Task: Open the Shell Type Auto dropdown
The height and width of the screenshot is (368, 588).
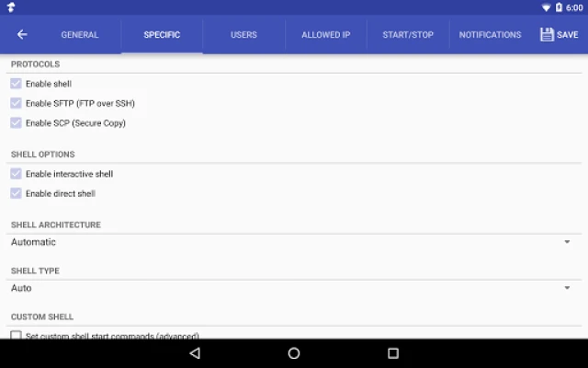Action: 294,288
